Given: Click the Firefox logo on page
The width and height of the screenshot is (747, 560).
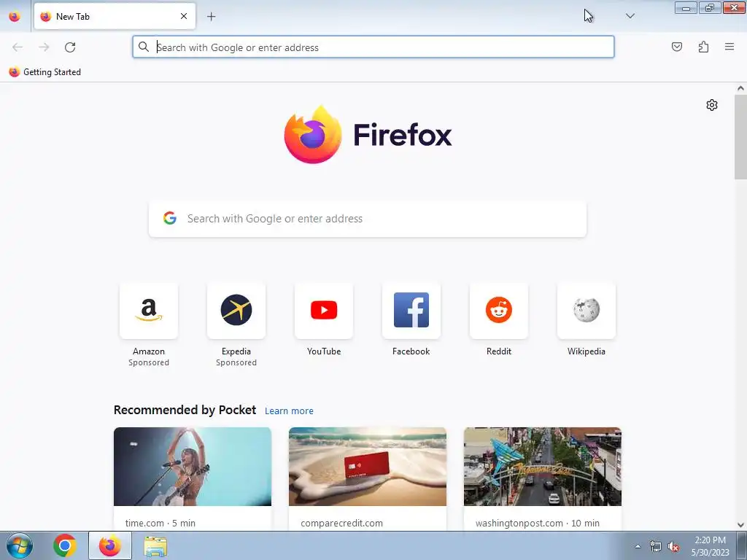Looking at the screenshot, I should coord(368,135).
